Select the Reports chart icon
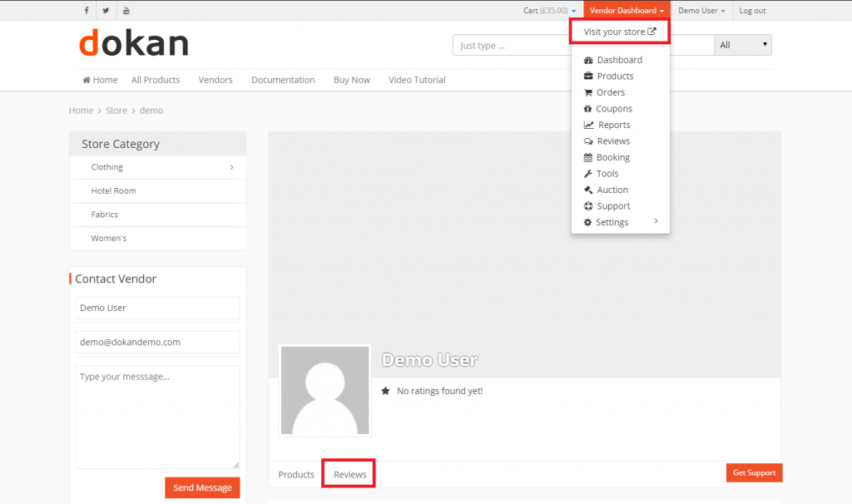The height and width of the screenshot is (504, 852). (588, 125)
